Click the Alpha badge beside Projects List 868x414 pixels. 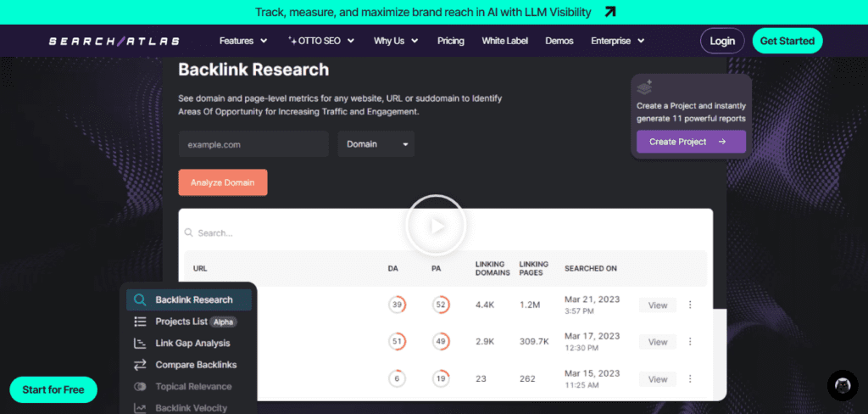[224, 322]
